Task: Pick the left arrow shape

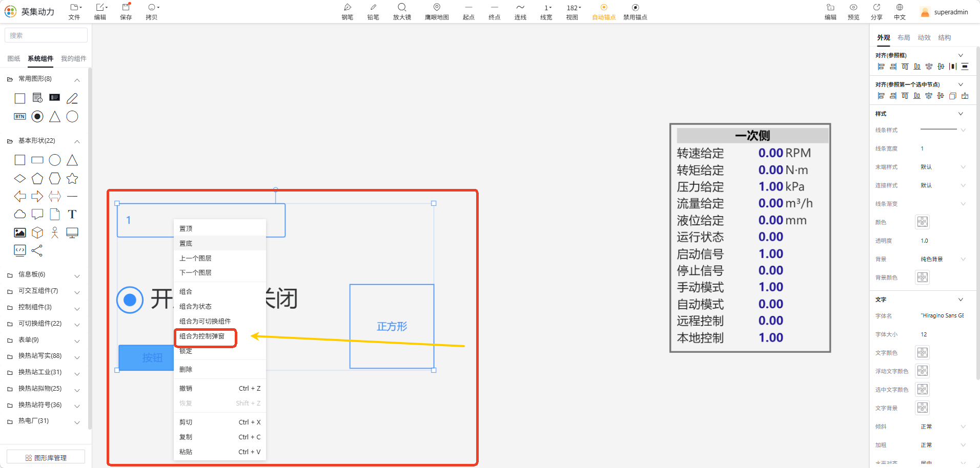Action: point(20,196)
